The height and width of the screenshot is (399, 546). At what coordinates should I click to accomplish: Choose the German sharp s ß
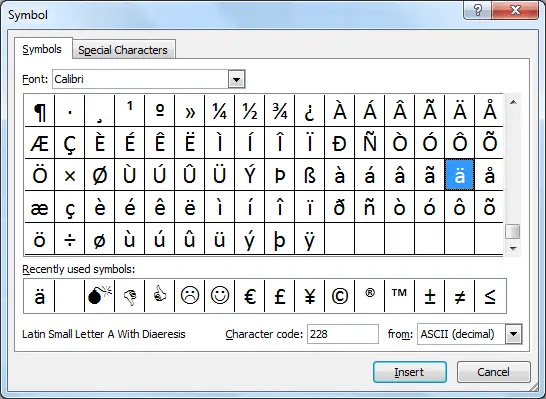pyautogui.click(x=310, y=175)
